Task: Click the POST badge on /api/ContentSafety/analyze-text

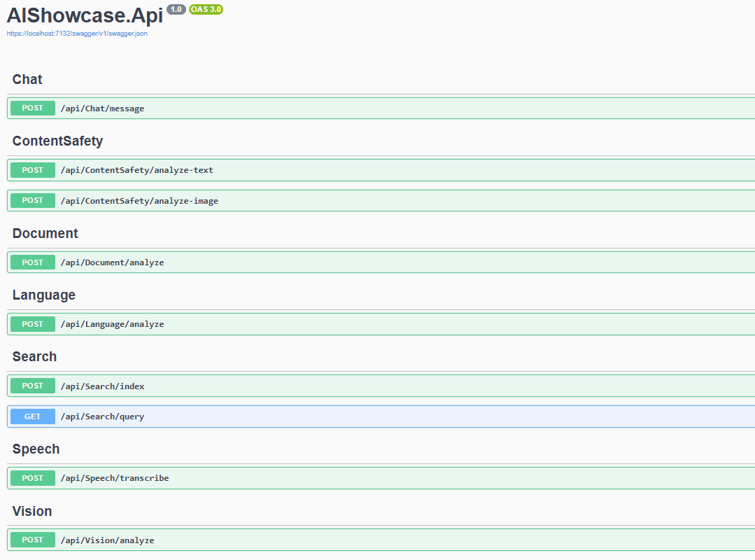Action: pyautogui.click(x=32, y=169)
